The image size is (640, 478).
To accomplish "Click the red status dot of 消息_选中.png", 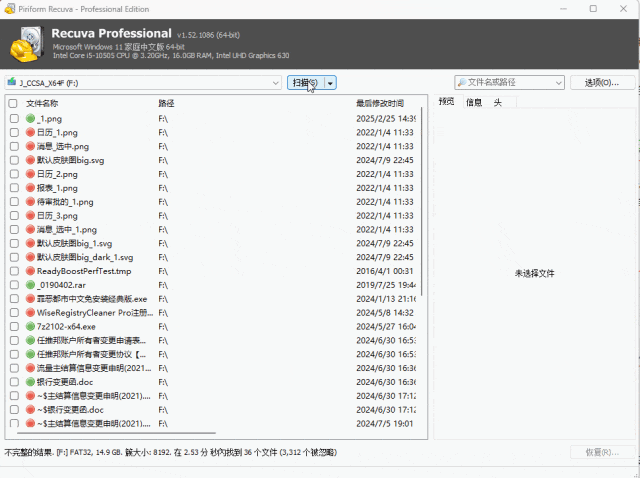I will pyautogui.click(x=30, y=147).
